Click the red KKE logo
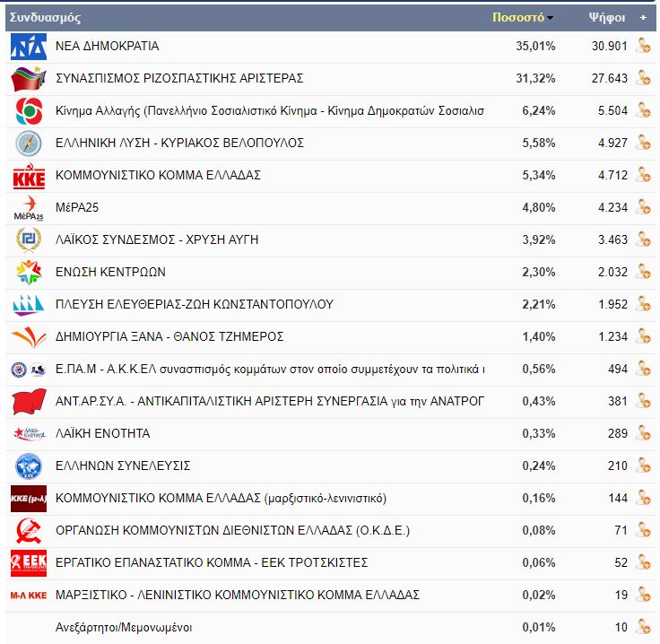 pyautogui.click(x=29, y=176)
